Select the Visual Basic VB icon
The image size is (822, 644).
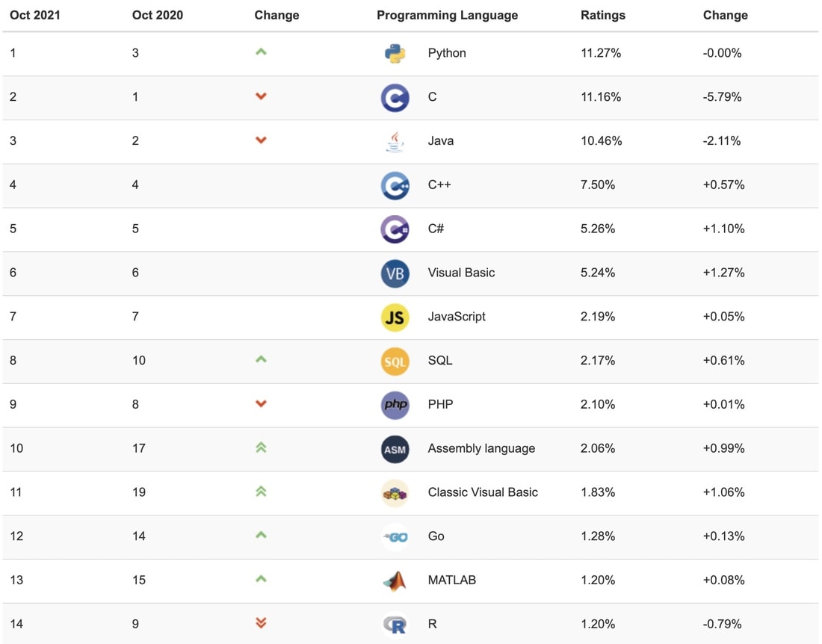coord(395,273)
